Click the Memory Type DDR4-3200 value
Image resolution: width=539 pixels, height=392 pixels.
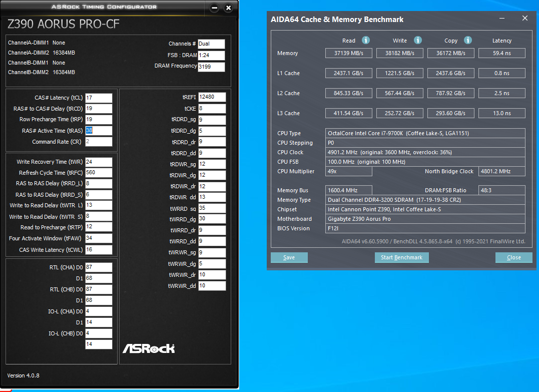point(425,200)
